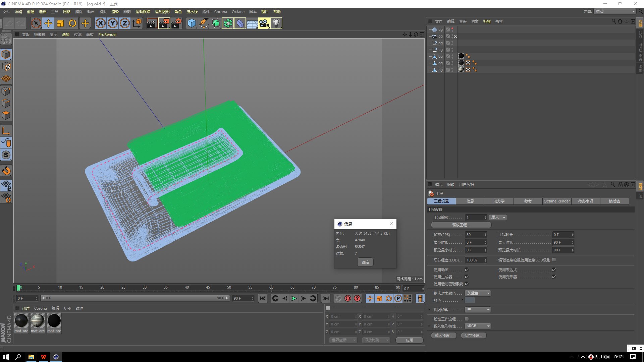644x362 pixels.
Task: Click the Camera object icon
Action: pos(264,23)
